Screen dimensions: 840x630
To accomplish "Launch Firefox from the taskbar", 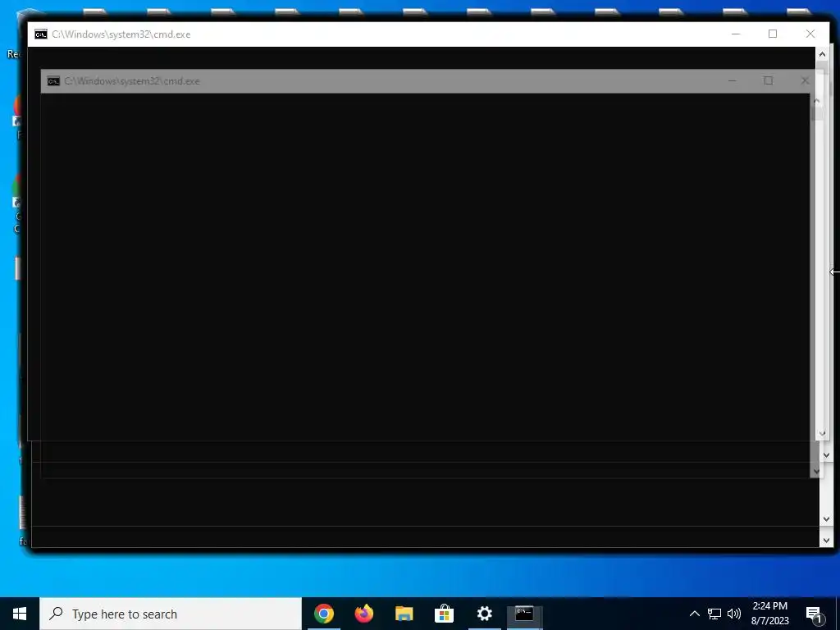I will pos(363,614).
